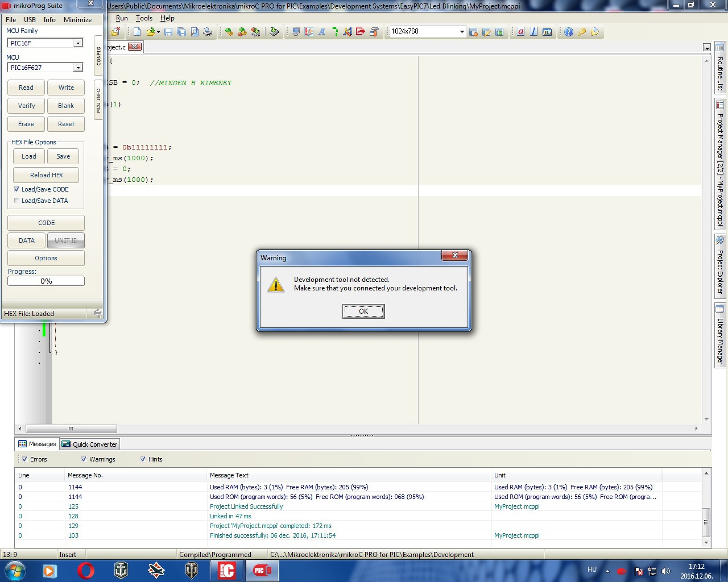The height and width of the screenshot is (582, 728).
Task: Click the Program chip toolbar icon
Action: [x=274, y=32]
